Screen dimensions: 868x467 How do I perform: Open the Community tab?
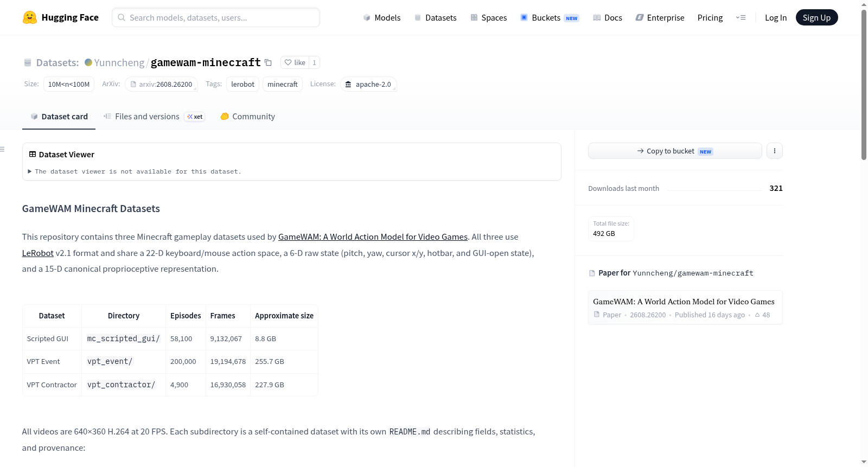click(x=247, y=117)
